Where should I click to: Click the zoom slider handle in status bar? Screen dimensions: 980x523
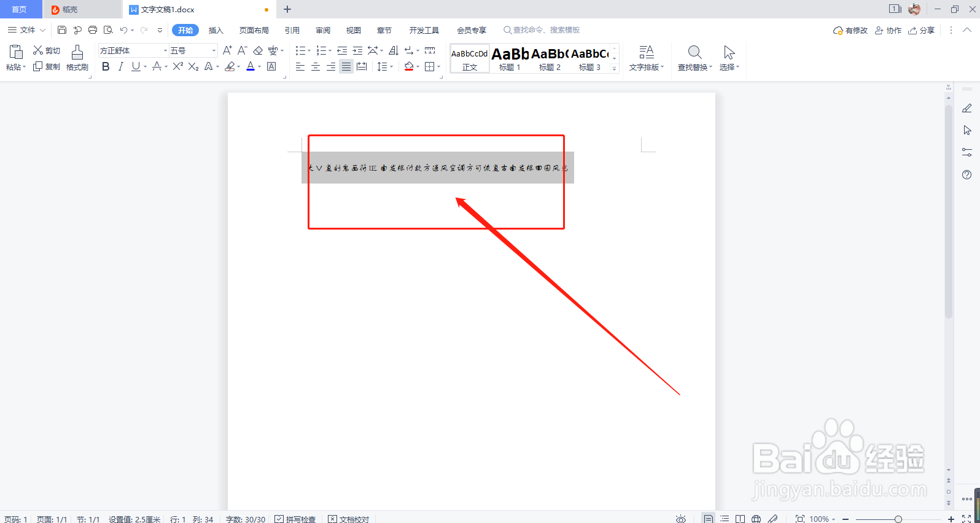coord(898,519)
